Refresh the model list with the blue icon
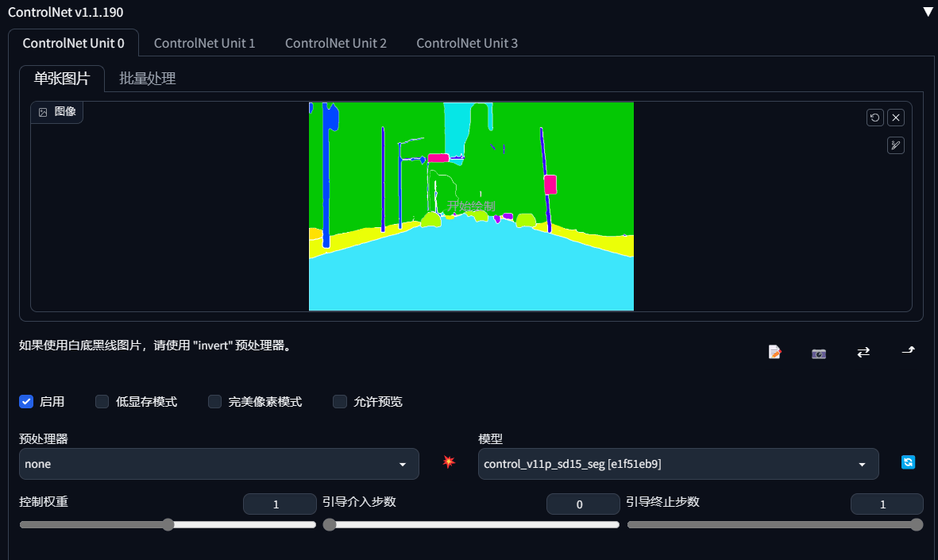938x560 pixels. coord(908,462)
